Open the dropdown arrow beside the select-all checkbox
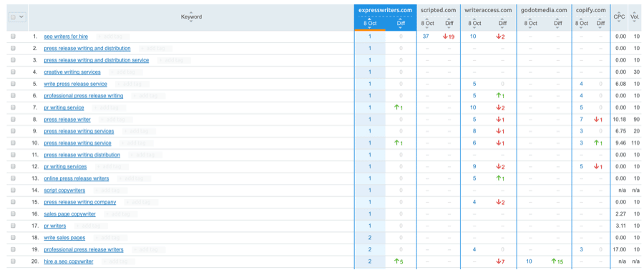644x270 pixels. [21, 17]
